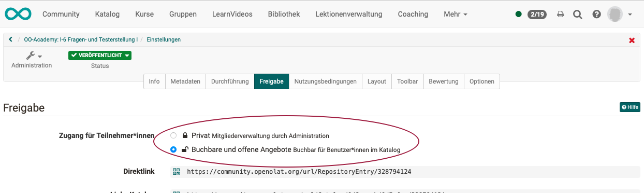Click the Direktlink URL field
This screenshot has height=193, width=644.
tap(405, 172)
